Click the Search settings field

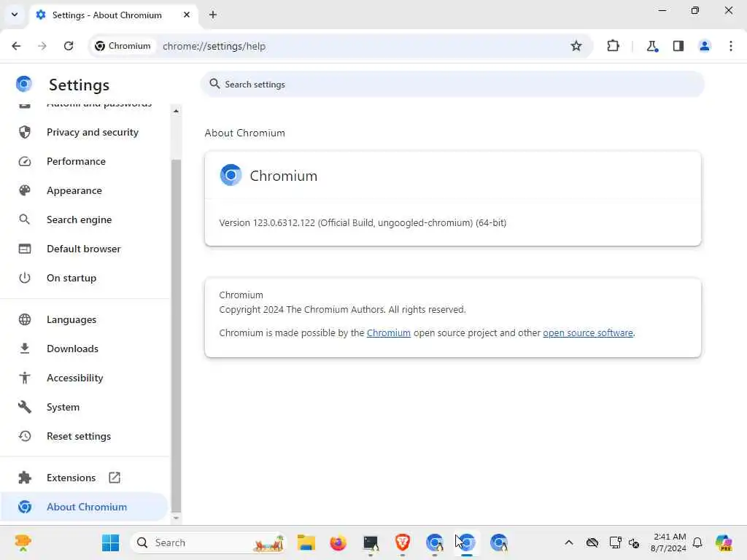452,85
